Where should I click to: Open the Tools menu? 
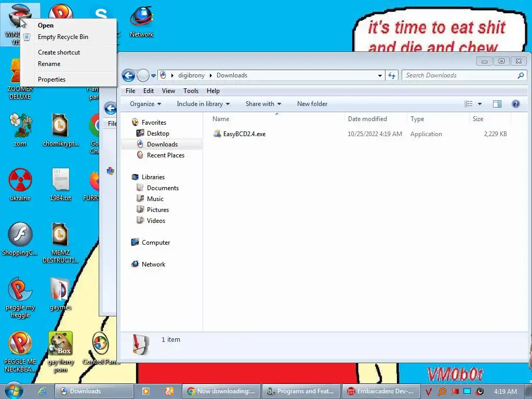point(191,91)
